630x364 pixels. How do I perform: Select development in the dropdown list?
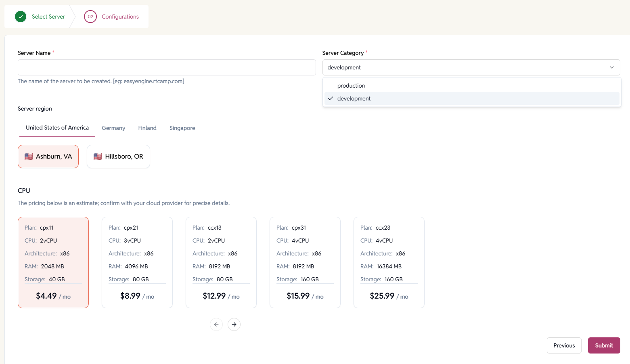coord(354,98)
